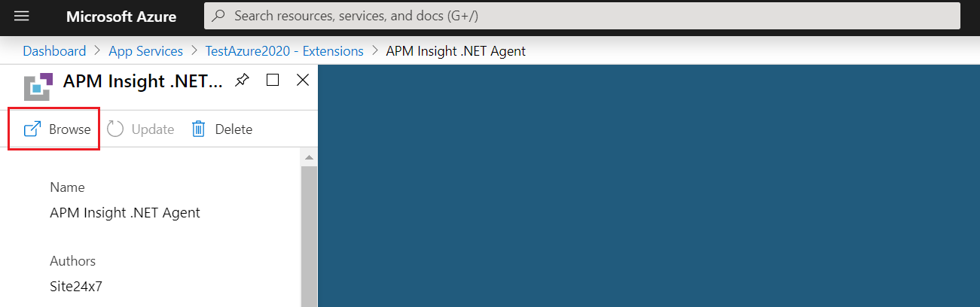
Task: Click the Delete trash can icon
Action: (199, 129)
